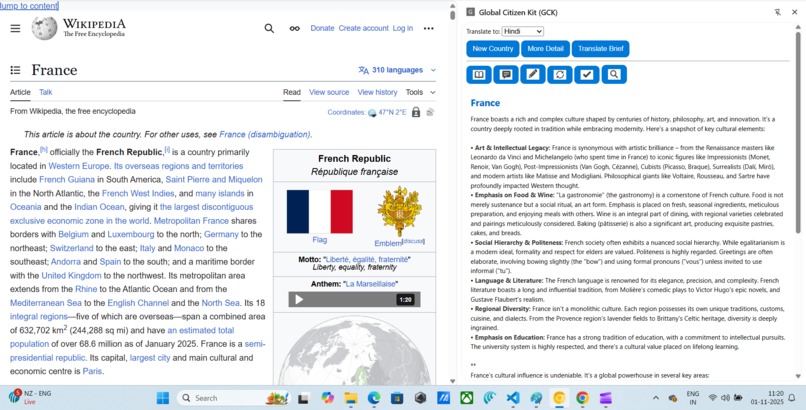
Task: Click the volume speaker icon in tray
Action: tap(725, 398)
